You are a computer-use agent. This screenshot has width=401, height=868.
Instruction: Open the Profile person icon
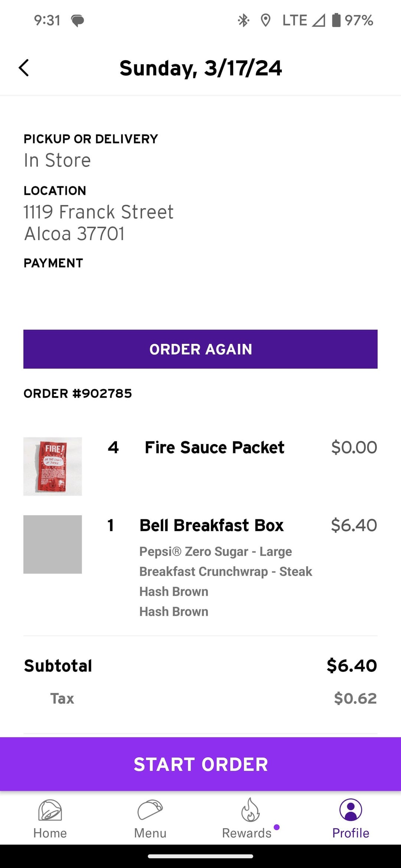[x=351, y=810]
